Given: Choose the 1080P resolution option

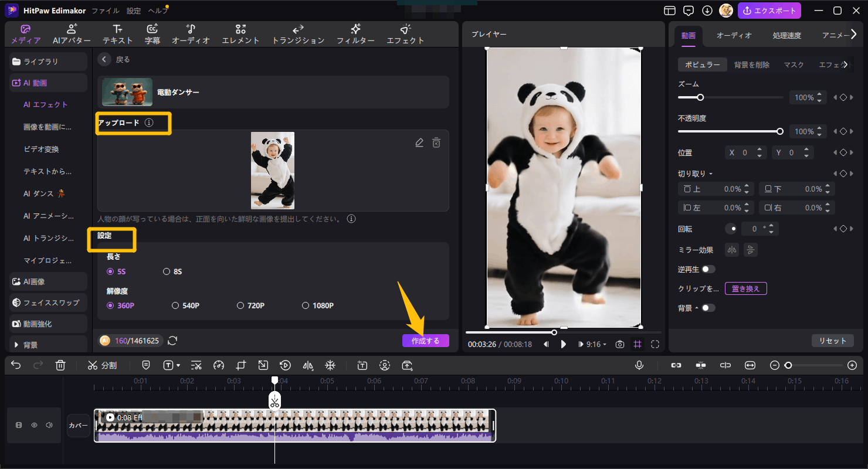Looking at the screenshot, I should coord(305,305).
